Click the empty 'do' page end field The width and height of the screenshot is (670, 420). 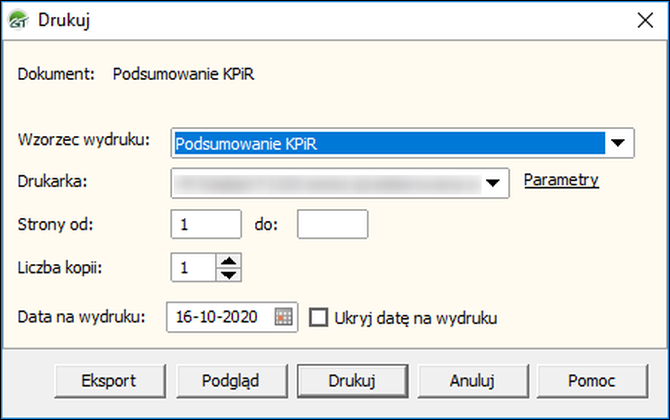332,224
